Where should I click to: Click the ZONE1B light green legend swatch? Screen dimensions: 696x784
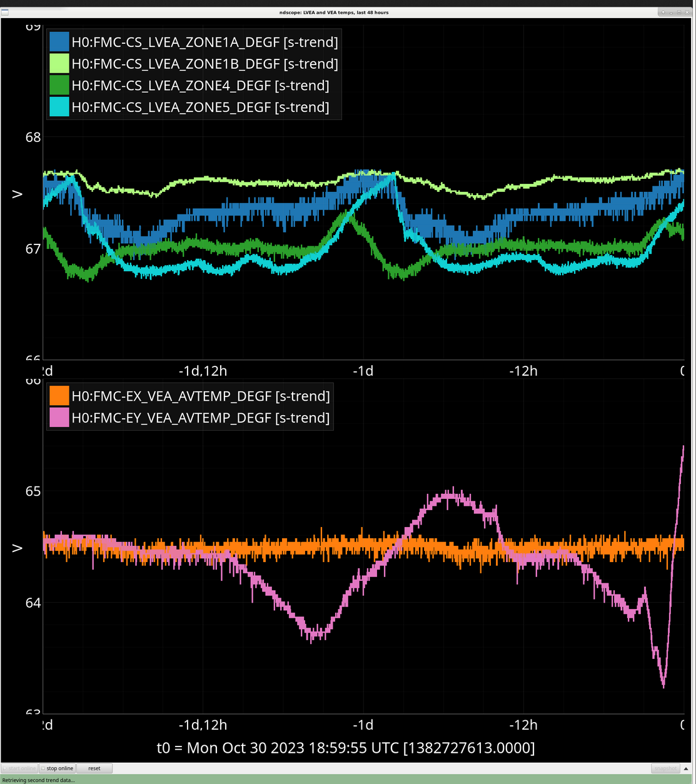click(x=59, y=64)
